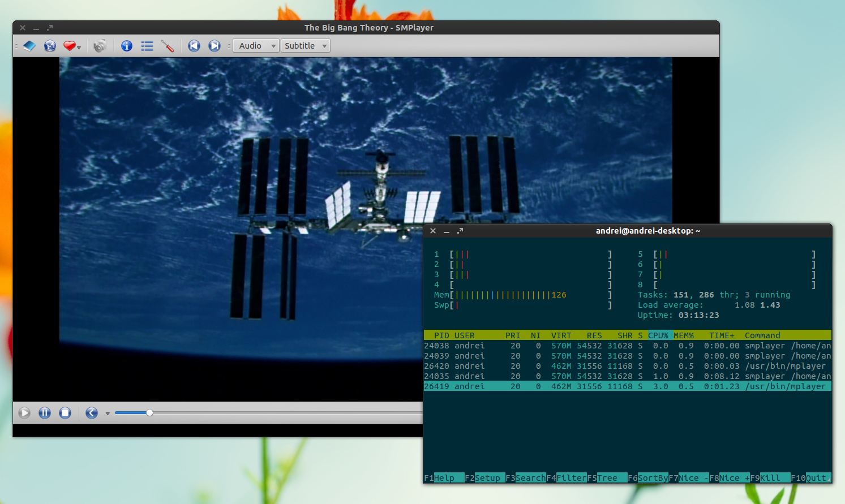Sort by PID column header in htop
This screenshot has width=845, height=504.
pyautogui.click(x=441, y=335)
